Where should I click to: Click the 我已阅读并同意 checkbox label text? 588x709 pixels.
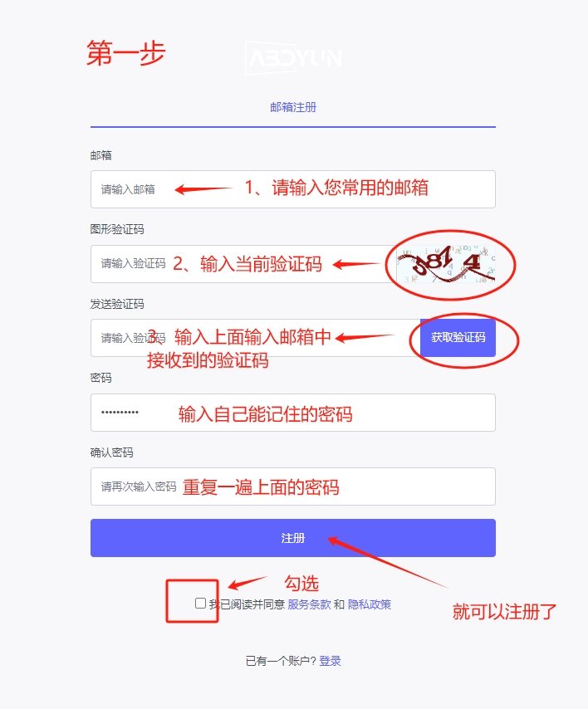coord(247,604)
